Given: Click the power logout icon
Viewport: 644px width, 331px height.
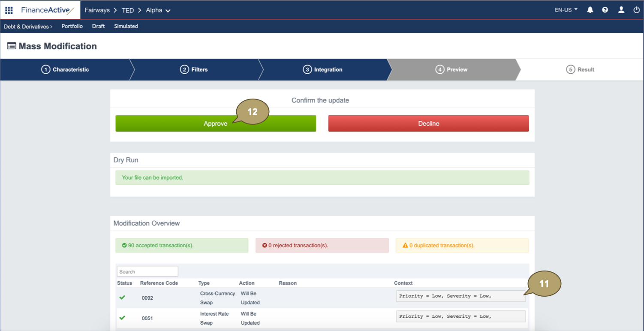Looking at the screenshot, I should click(x=636, y=10).
